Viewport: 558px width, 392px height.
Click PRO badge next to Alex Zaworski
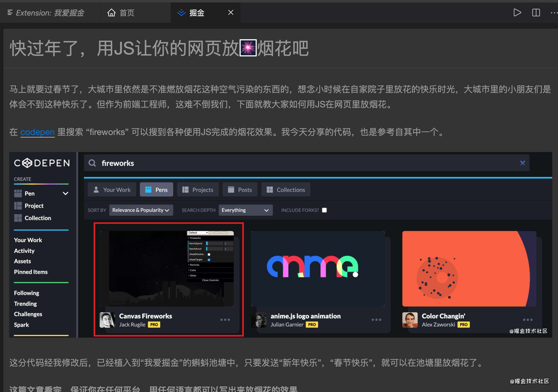pyautogui.click(x=464, y=324)
